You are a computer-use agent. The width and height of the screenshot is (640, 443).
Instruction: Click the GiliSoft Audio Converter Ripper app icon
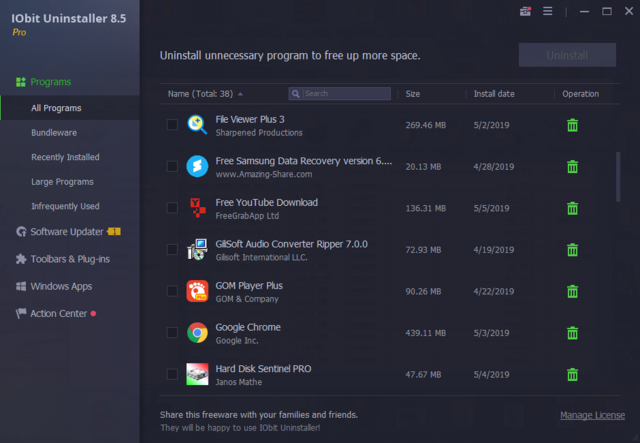pyautogui.click(x=197, y=249)
